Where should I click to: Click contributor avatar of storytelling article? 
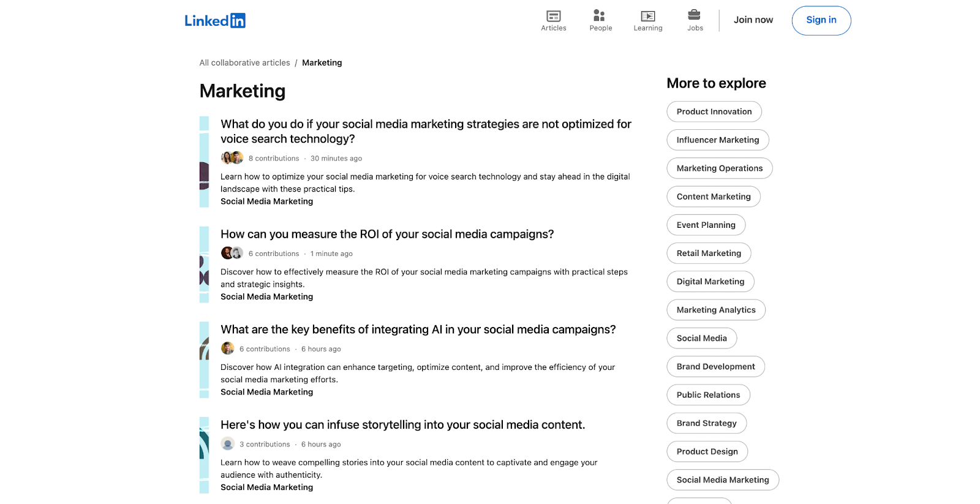tap(228, 444)
